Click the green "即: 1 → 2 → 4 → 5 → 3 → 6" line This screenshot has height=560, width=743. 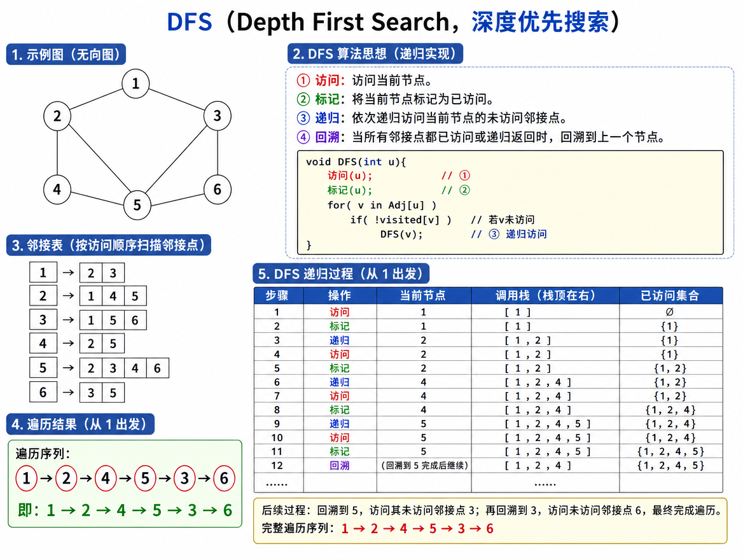[x=125, y=510]
